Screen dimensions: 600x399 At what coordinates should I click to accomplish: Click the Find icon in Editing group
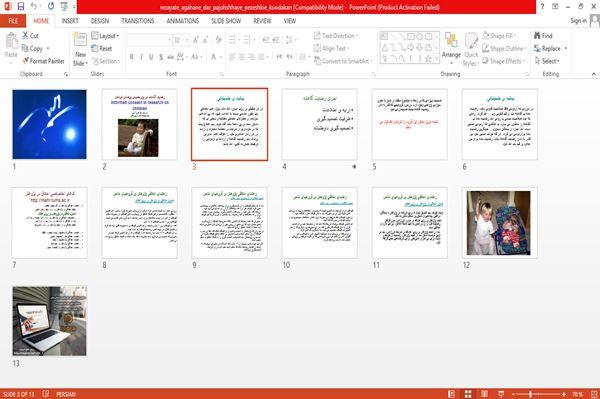click(543, 36)
